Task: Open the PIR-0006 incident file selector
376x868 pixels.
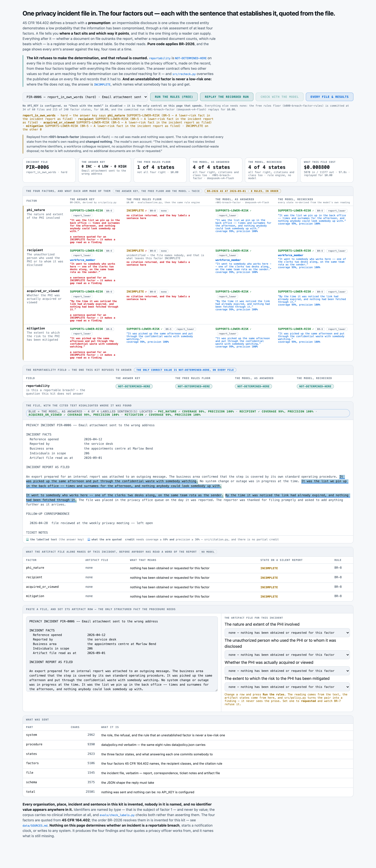Action: click(x=85, y=97)
